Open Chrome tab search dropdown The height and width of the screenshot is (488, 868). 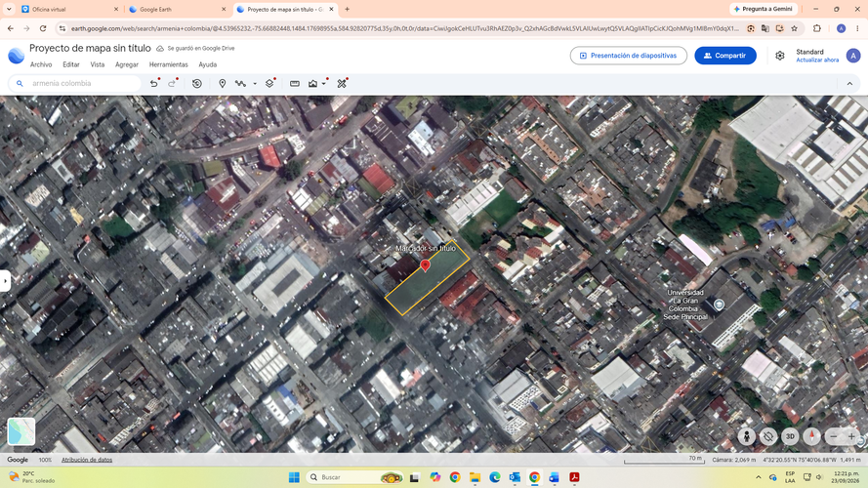point(9,9)
